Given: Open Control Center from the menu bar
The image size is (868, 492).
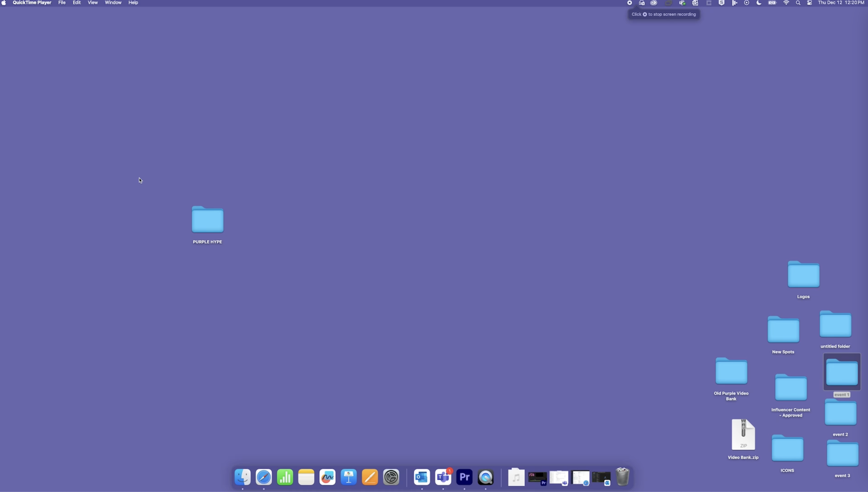Looking at the screenshot, I should 810,3.
